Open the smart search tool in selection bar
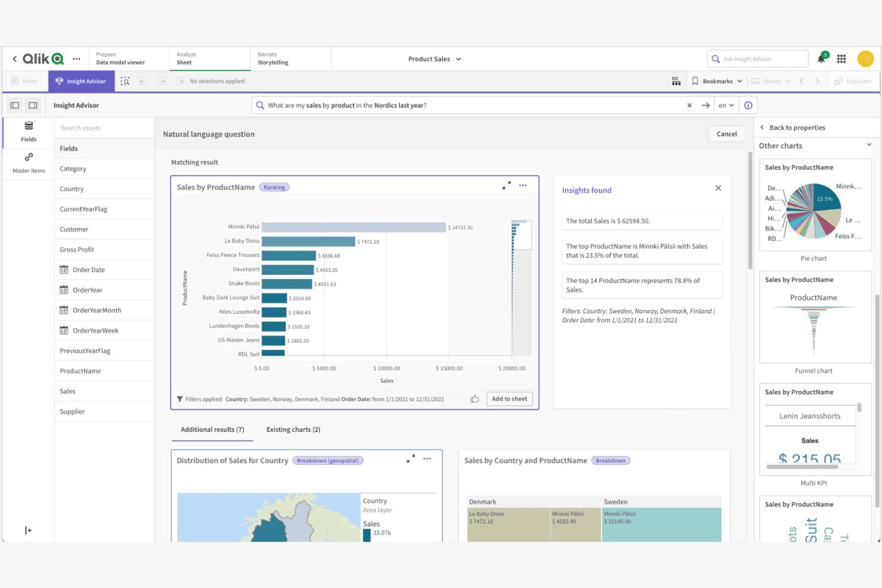The width and height of the screenshot is (882, 588). click(125, 81)
